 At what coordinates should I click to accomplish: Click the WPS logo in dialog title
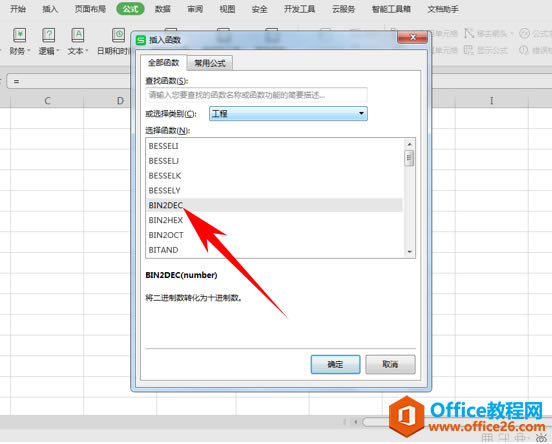tap(141, 40)
